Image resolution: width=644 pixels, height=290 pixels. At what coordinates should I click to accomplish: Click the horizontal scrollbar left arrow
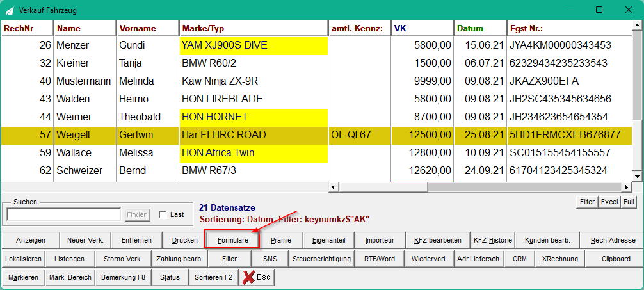334,188
